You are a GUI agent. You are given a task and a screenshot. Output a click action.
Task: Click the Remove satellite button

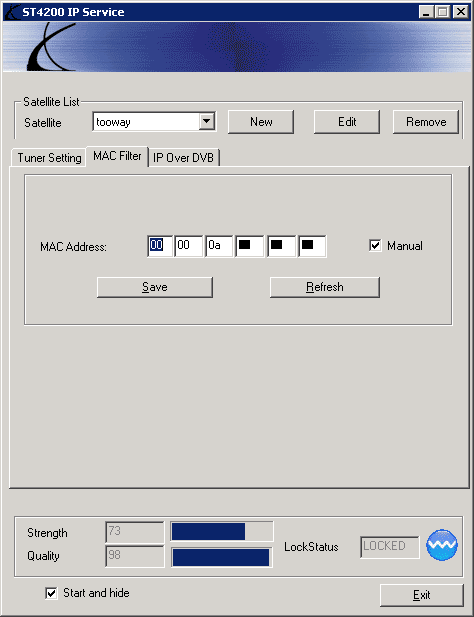[426, 122]
